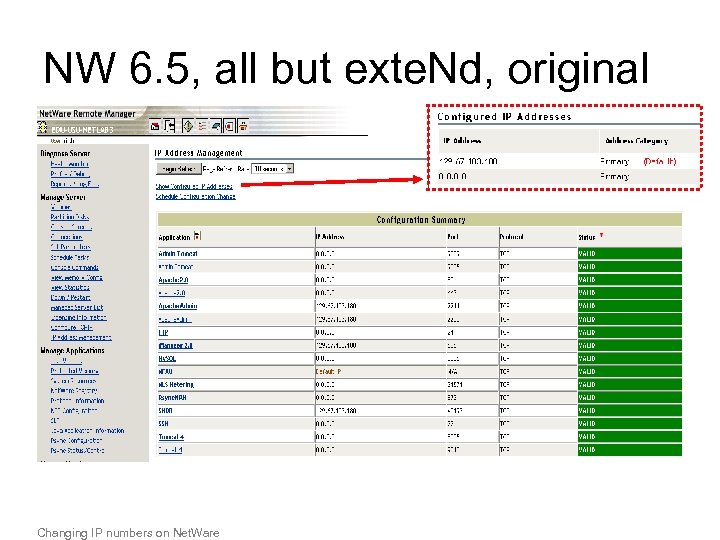
Task: Open the FTP application link
Action: pos(163,332)
